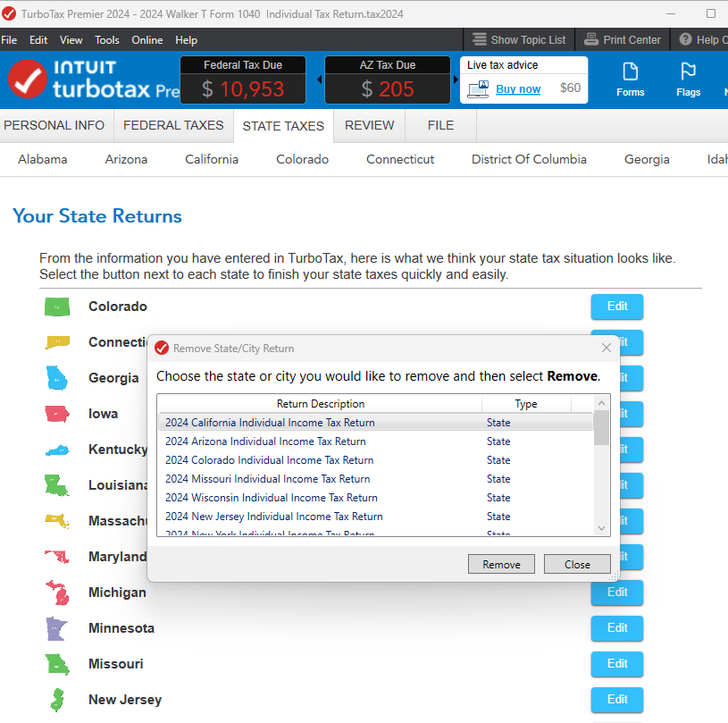The image size is (728, 723).
Task: Click the dialog's red checkmark title icon
Action: click(162, 348)
